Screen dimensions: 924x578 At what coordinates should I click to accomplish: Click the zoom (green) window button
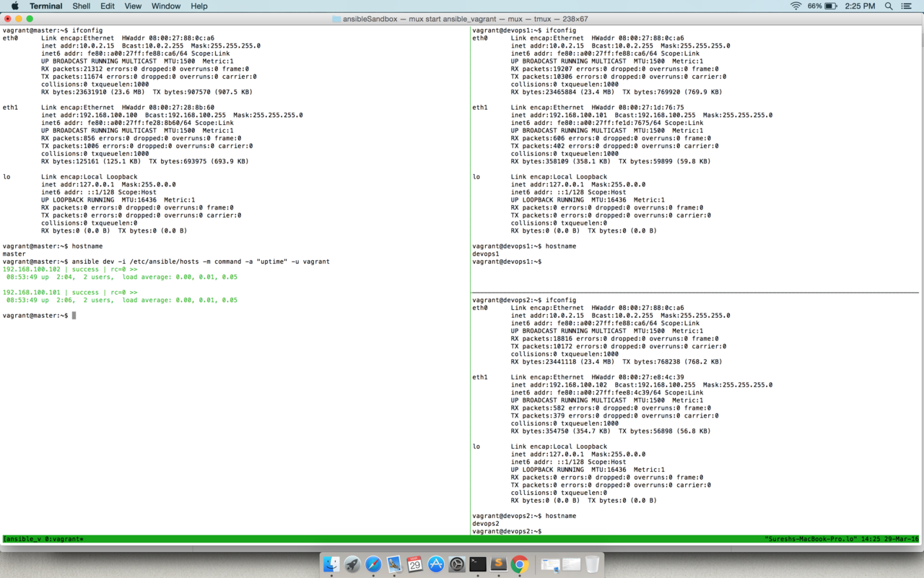click(x=30, y=19)
